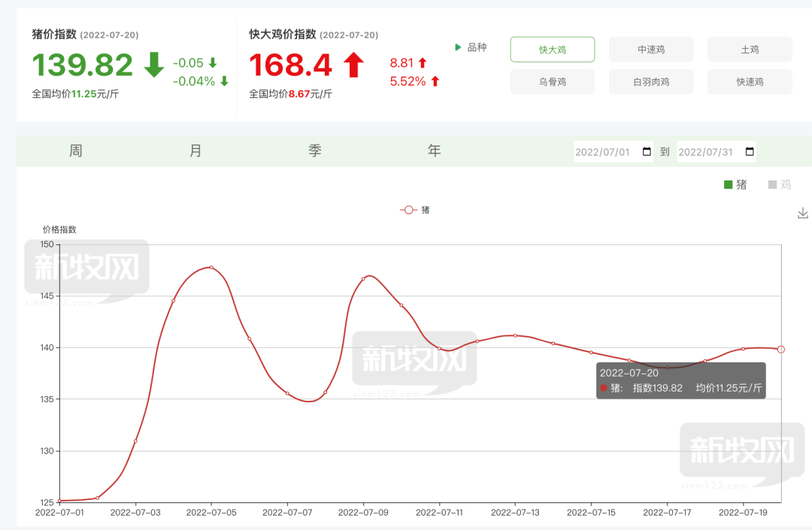Click the tooltip text 指数139.82
The image size is (812, 530).
(658, 388)
